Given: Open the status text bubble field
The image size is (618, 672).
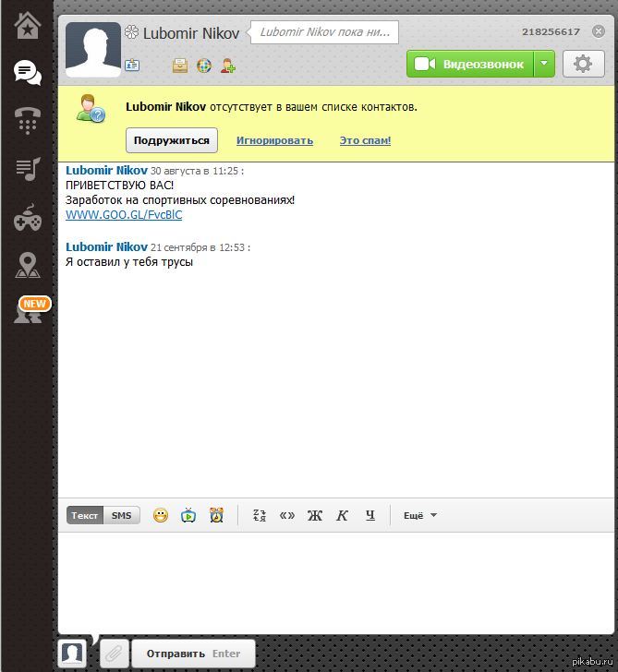Looking at the screenshot, I should point(324,32).
